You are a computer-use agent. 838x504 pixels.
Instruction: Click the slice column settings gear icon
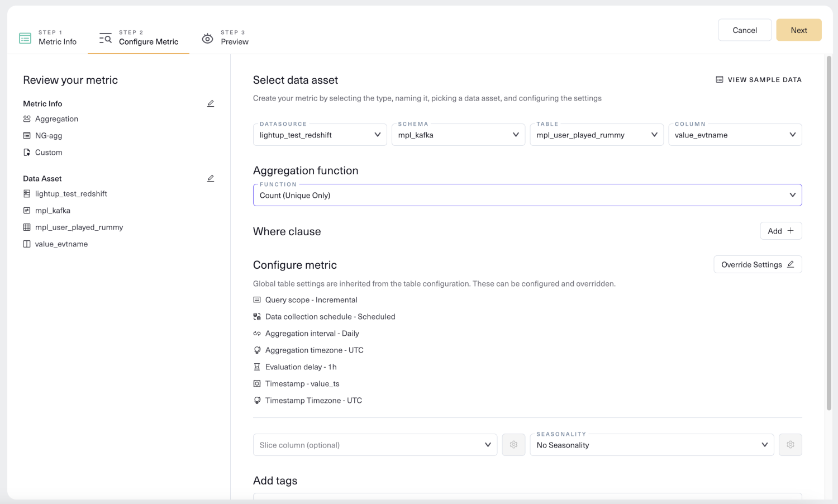tap(513, 445)
